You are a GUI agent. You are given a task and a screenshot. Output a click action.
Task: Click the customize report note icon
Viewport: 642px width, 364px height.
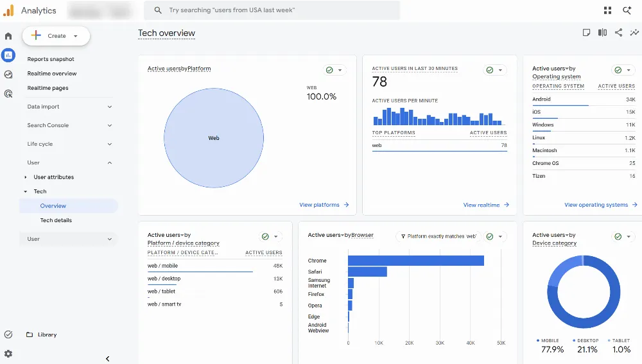pyautogui.click(x=586, y=33)
